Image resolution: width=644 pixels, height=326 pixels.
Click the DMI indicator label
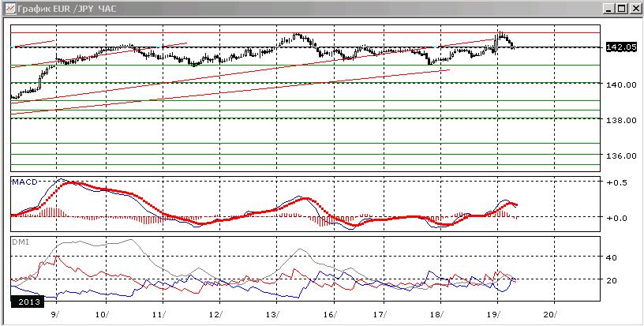[19, 242]
